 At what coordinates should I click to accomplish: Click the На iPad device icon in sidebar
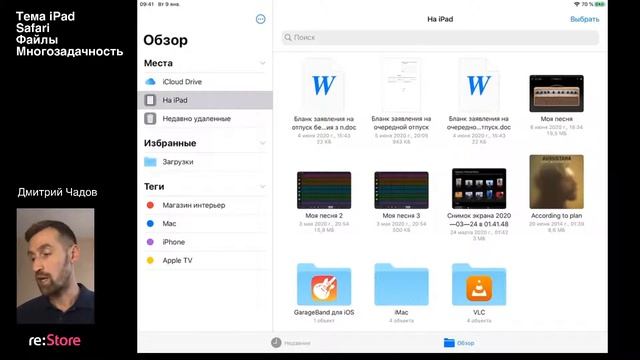pyautogui.click(x=150, y=100)
